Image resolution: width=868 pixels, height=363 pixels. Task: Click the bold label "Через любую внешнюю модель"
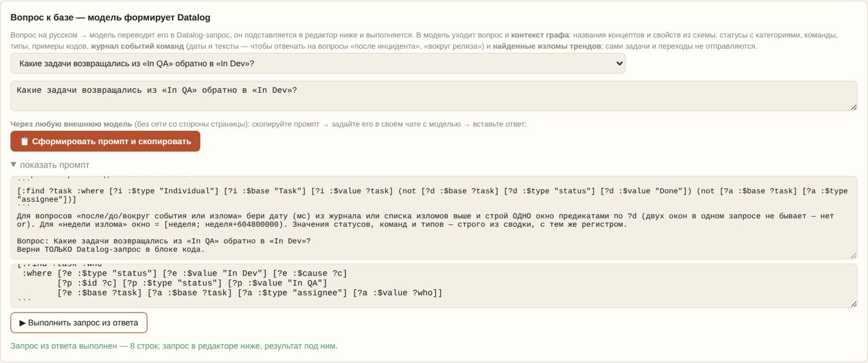[71, 124]
